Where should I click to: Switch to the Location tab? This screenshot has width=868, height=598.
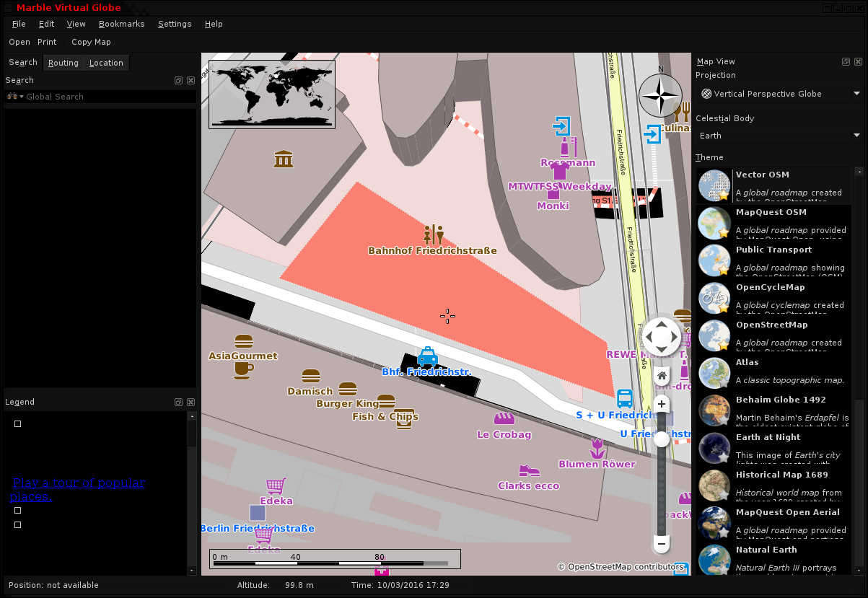tap(106, 63)
